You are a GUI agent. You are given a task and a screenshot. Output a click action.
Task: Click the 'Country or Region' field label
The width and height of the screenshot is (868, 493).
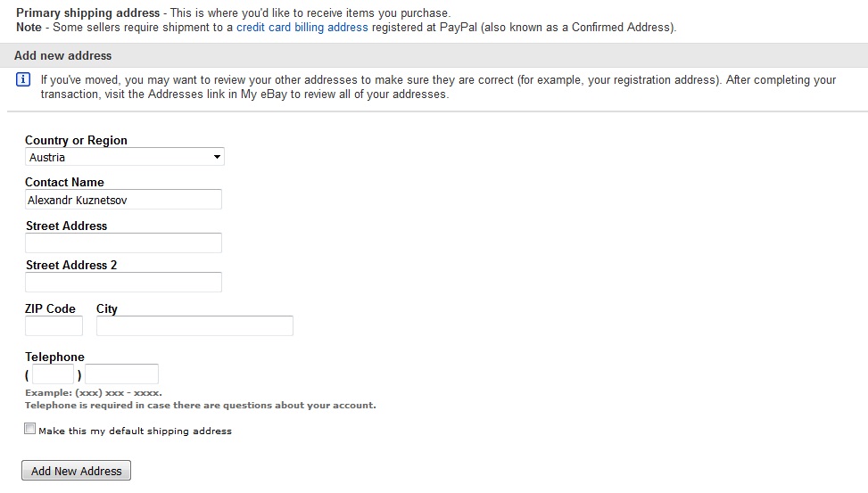pyautogui.click(x=76, y=140)
